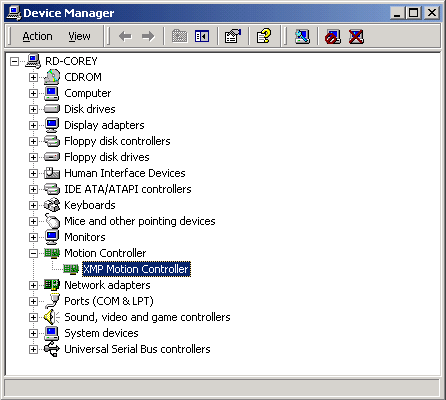The image size is (446, 400).
Task: Collapse the Motion Controller node
Action: tap(33, 253)
